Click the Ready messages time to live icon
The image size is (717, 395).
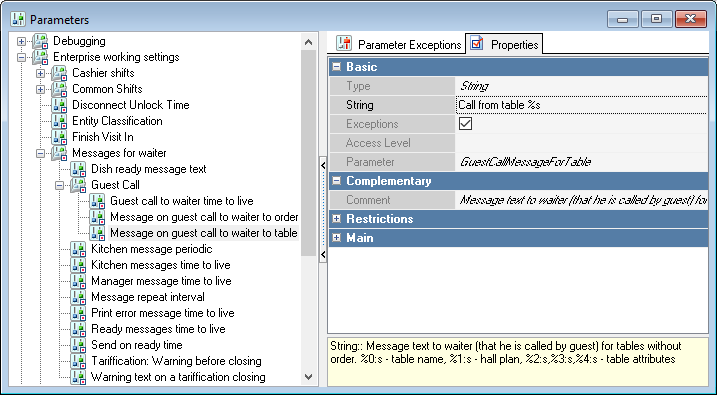(78, 329)
